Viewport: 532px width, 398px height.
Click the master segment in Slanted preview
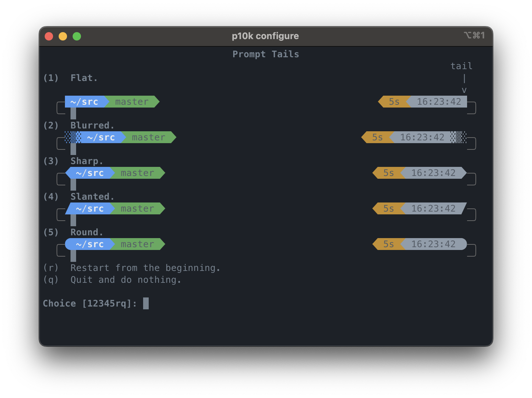click(138, 208)
